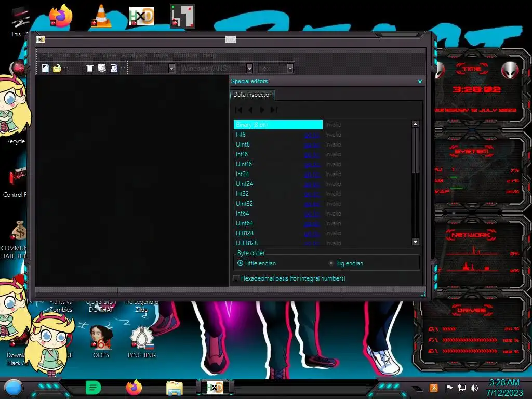Select the Int16 row label
Viewport: 532px width, 399px height.
[242, 154]
